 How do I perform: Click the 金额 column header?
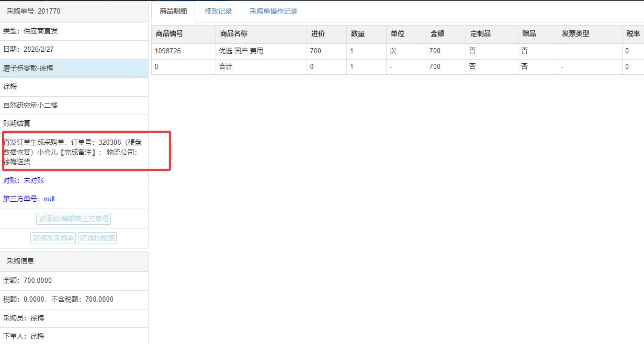(437, 34)
